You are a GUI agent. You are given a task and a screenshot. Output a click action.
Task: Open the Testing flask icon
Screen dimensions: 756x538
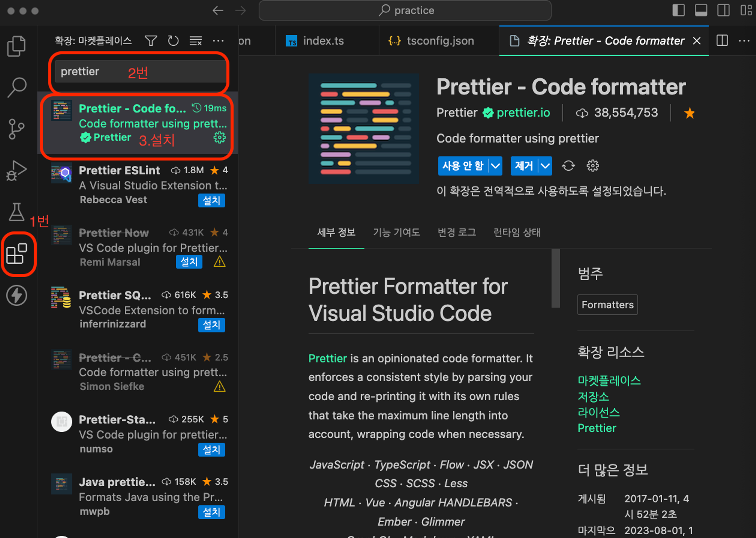coord(17,211)
